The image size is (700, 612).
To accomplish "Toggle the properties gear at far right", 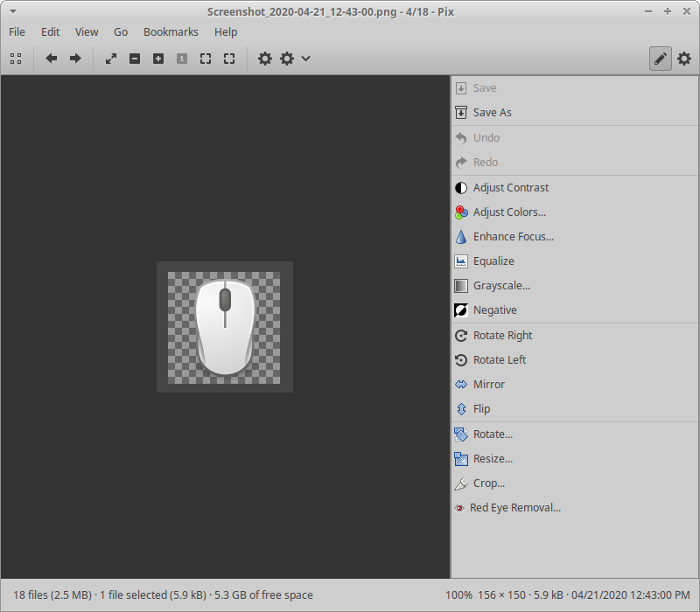I will [684, 59].
